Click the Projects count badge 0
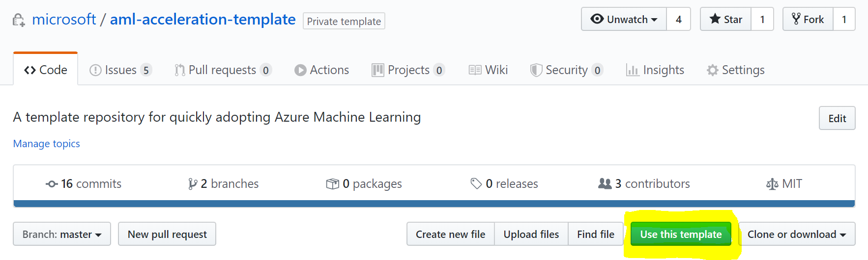Viewport: 868px width, 260px height. coord(439,70)
